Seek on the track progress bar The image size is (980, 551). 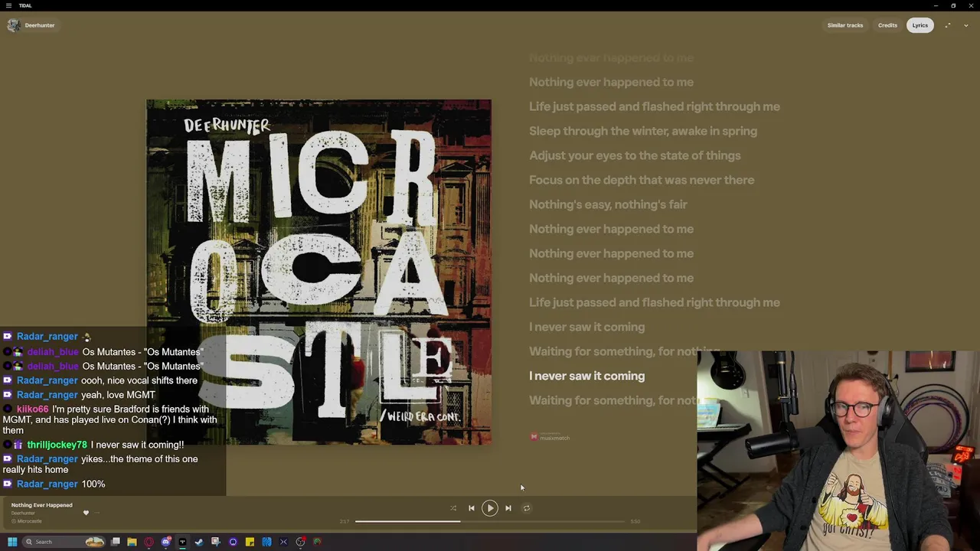click(x=490, y=521)
